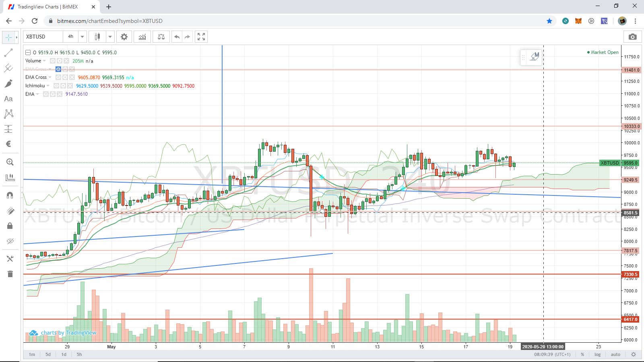Image resolution: width=644 pixels, height=362 pixels.
Task: Toggle magnet mode for drawings
Action: [10, 195]
